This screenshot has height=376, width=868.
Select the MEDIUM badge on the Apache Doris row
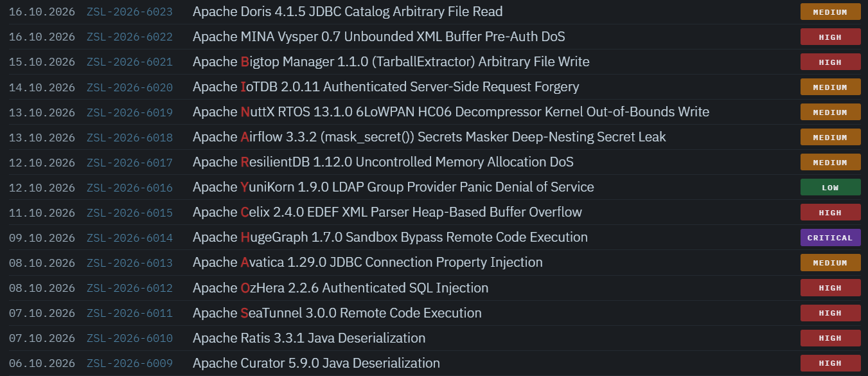[830, 12]
